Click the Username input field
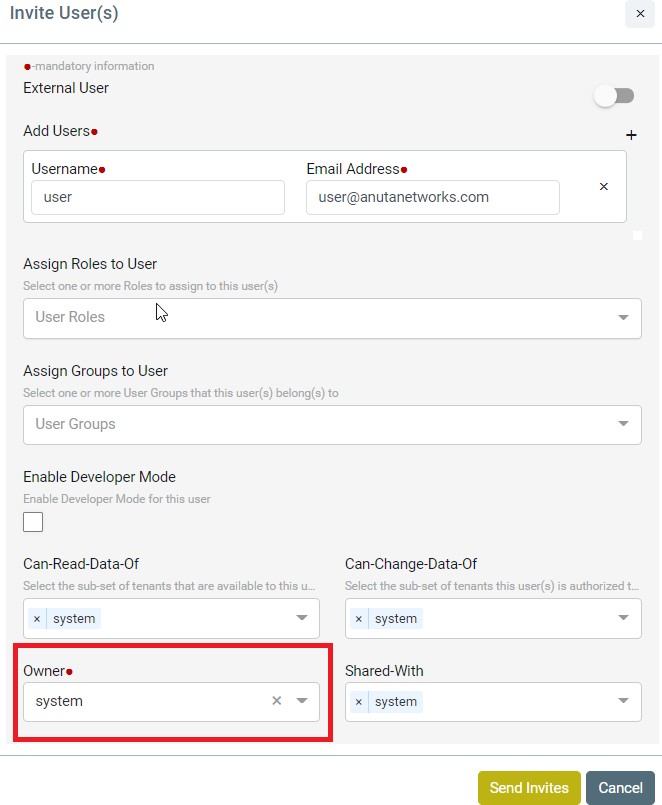This screenshot has width=662, height=805. 158,197
